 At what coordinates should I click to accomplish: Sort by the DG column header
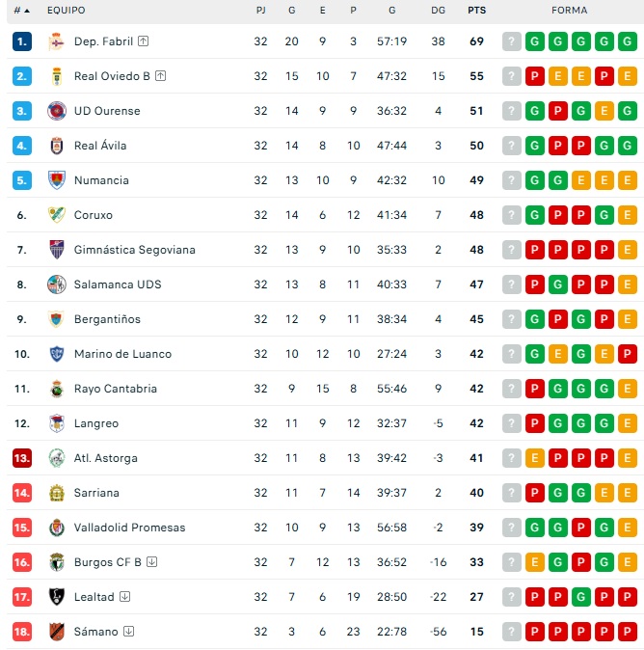[439, 10]
